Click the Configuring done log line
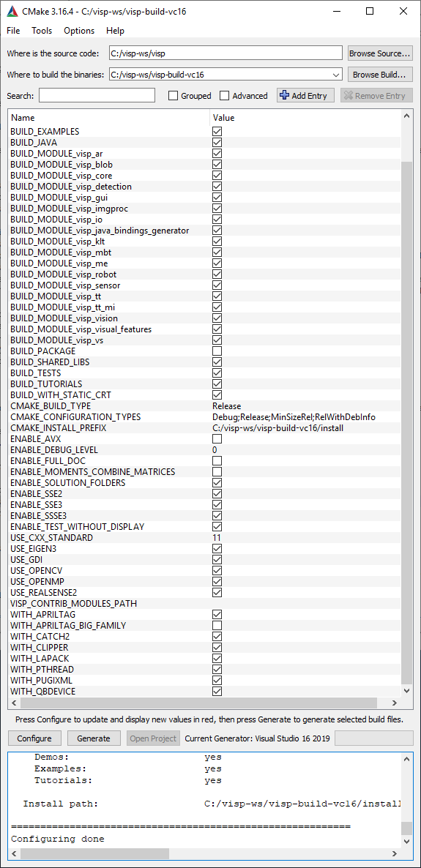 [58, 839]
